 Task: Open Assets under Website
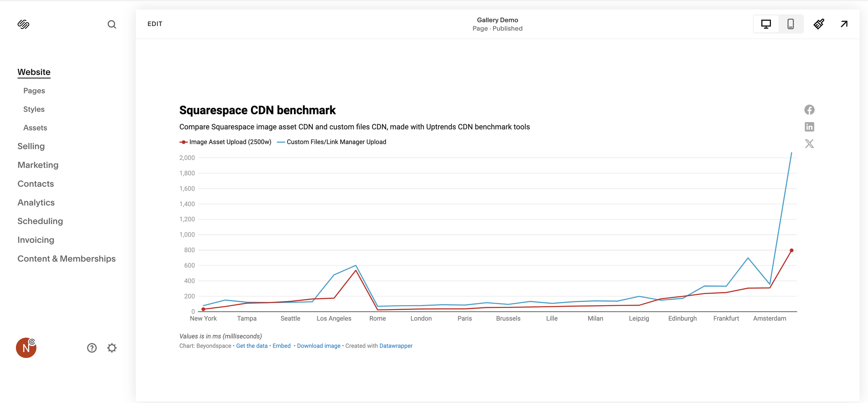coord(35,128)
